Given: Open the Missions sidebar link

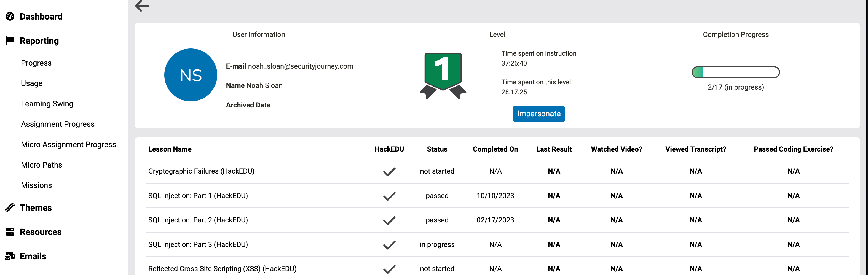Looking at the screenshot, I should pyautogui.click(x=36, y=185).
